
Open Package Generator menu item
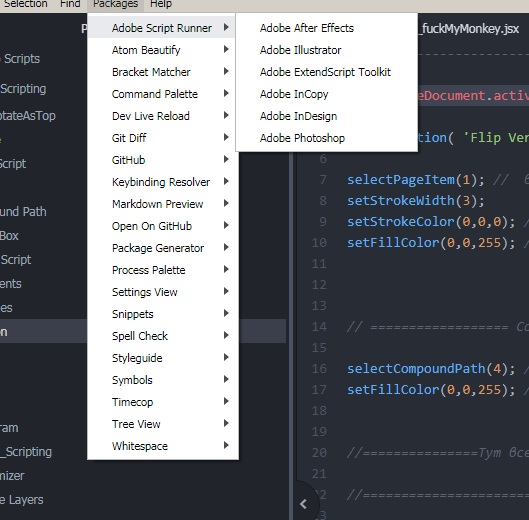coord(163,248)
